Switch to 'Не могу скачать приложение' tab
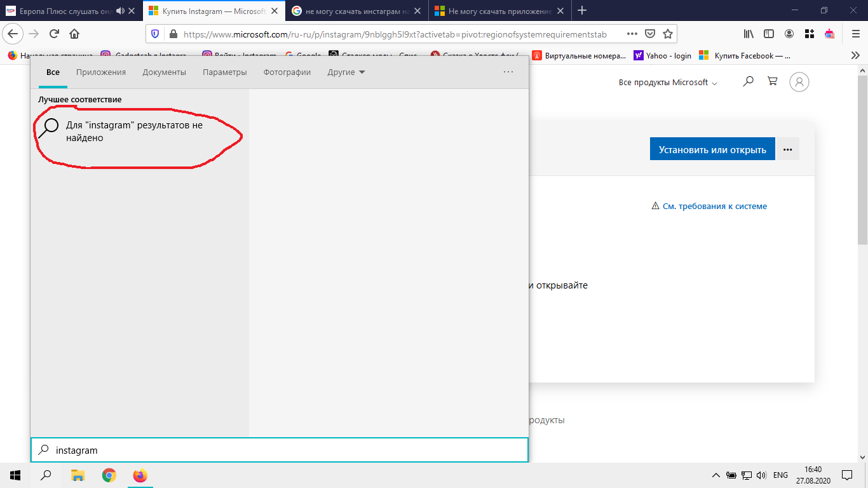Image resolution: width=868 pixels, height=488 pixels. point(499,11)
